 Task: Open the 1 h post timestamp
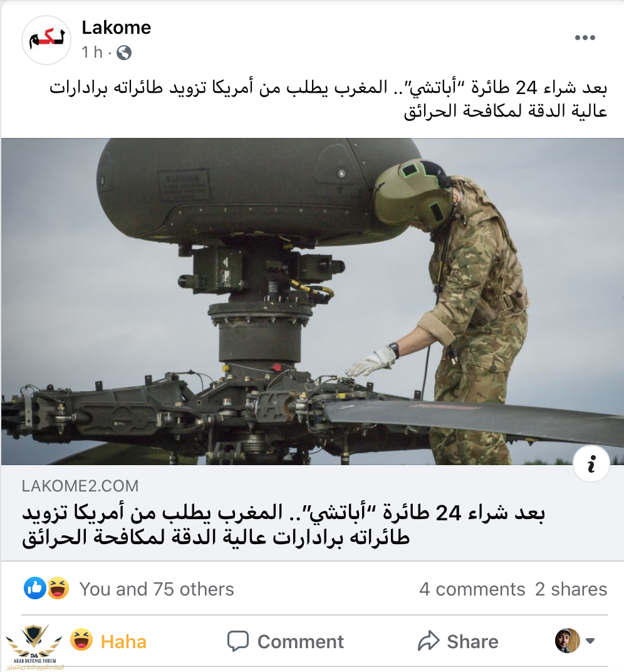(92, 52)
